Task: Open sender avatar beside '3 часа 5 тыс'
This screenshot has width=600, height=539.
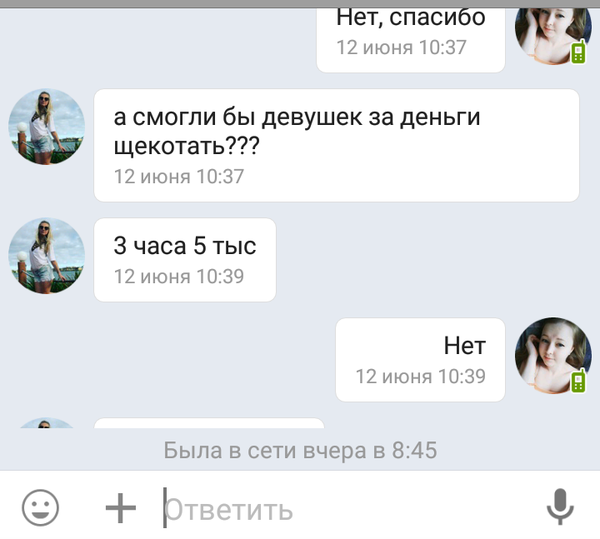Action: point(46,256)
